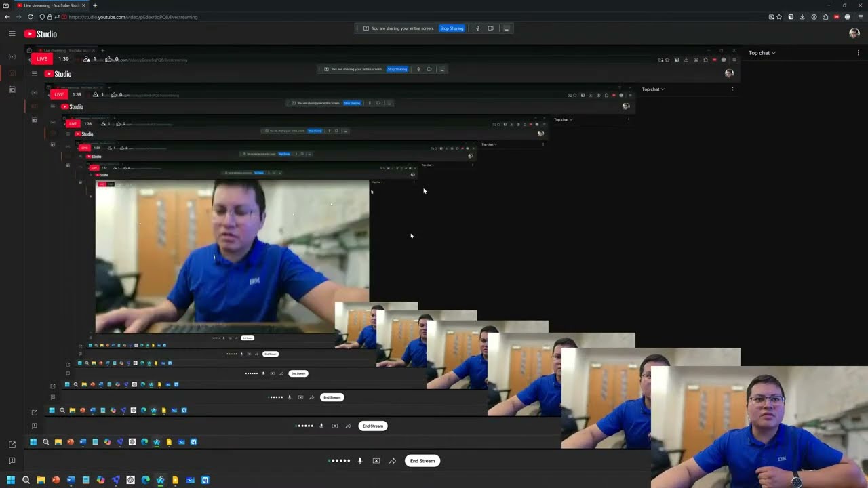The width and height of the screenshot is (868, 488).
Task: Stop screen share using the stream control icon
Action: [x=376, y=461]
